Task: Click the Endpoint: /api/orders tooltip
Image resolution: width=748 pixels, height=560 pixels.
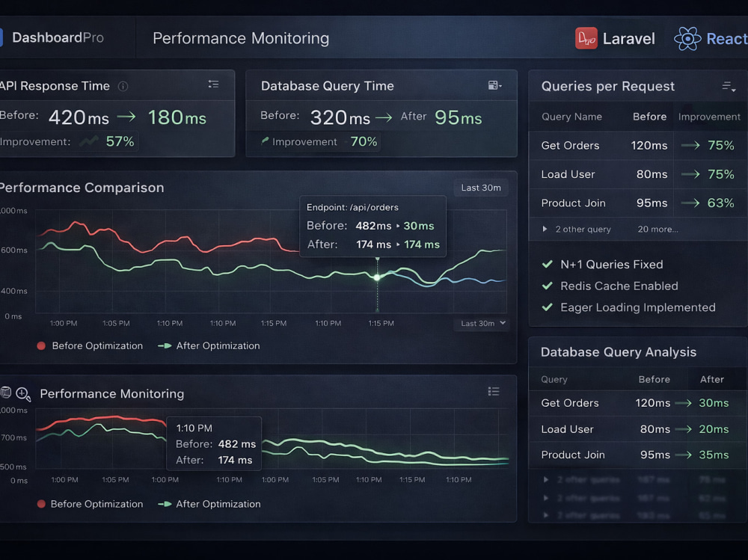Action: (373, 227)
